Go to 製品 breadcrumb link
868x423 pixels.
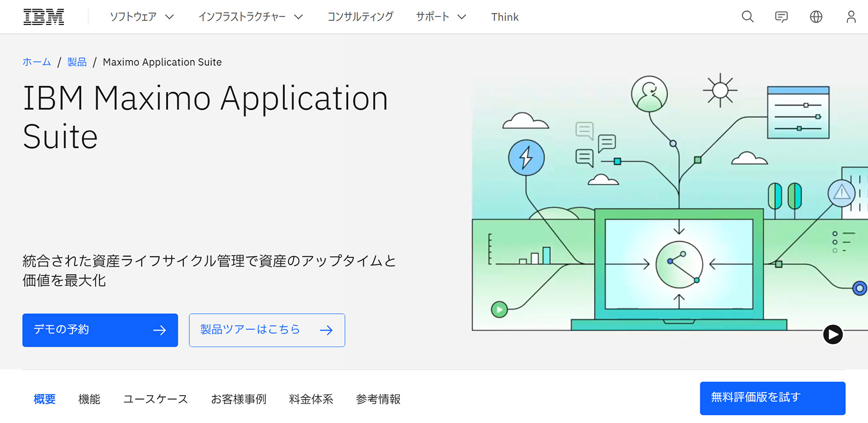pyautogui.click(x=77, y=62)
